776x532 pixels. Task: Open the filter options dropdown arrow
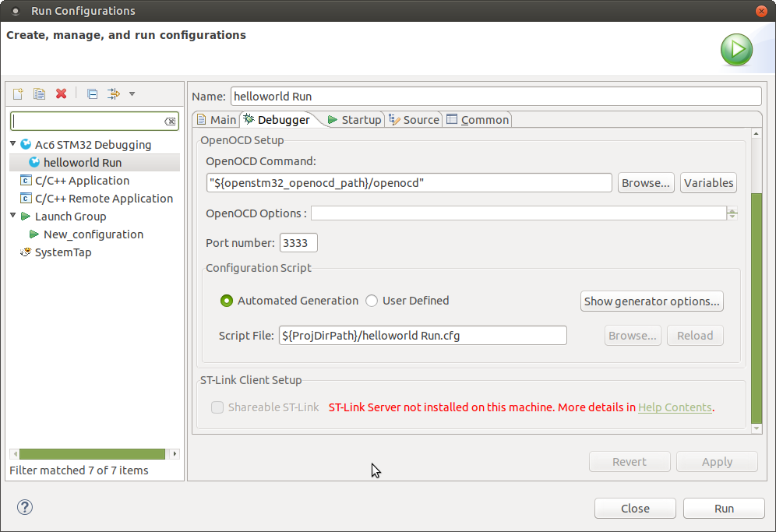[x=132, y=94]
